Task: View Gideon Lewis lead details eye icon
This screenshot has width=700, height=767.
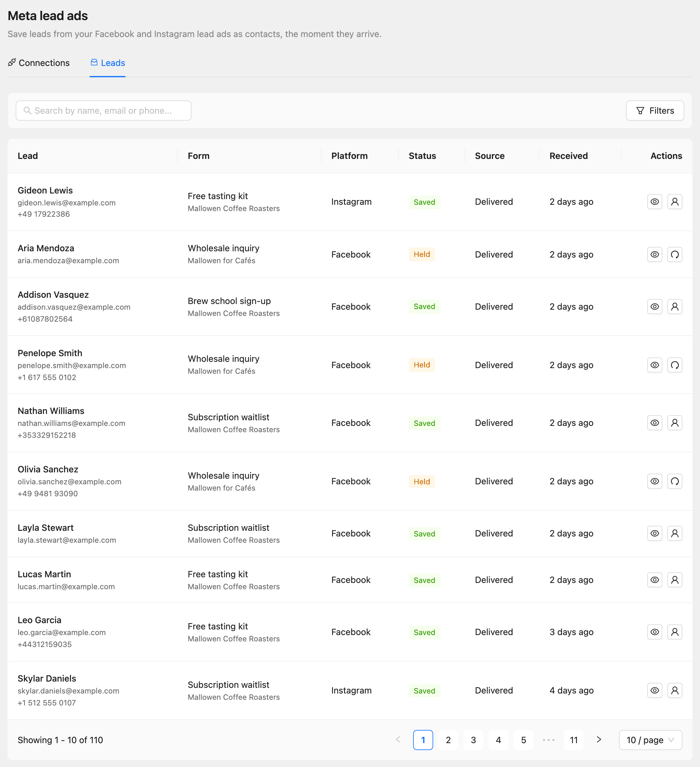Action: [x=654, y=202]
